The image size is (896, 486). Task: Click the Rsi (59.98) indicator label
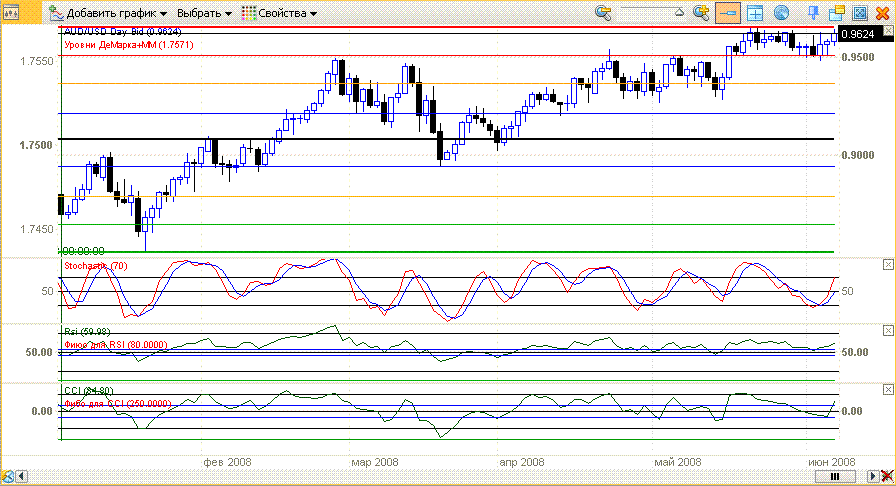(x=87, y=332)
